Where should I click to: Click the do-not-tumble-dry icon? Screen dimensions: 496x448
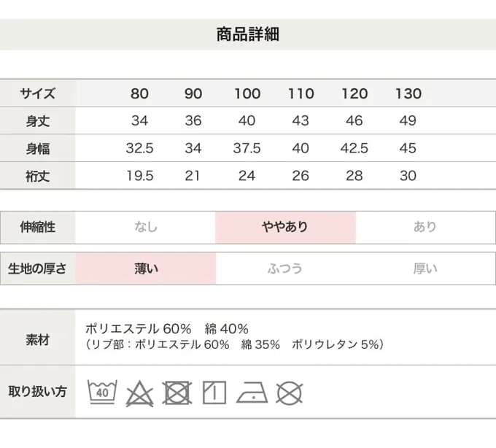pos(177,393)
